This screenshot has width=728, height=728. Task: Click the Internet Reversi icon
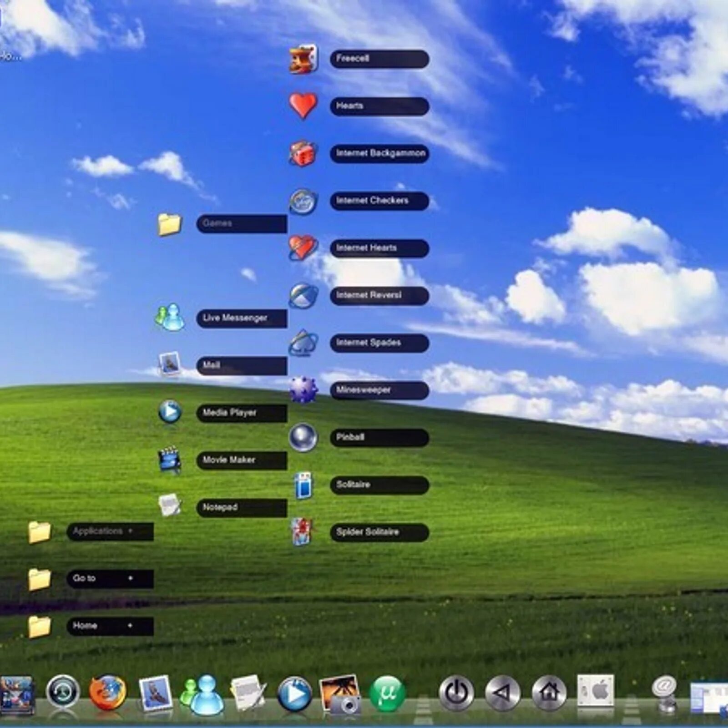tap(303, 296)
